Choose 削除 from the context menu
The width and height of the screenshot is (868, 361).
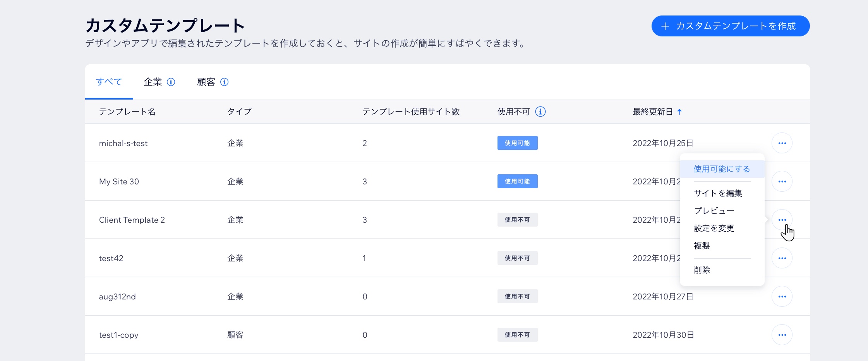pos(702,270)
